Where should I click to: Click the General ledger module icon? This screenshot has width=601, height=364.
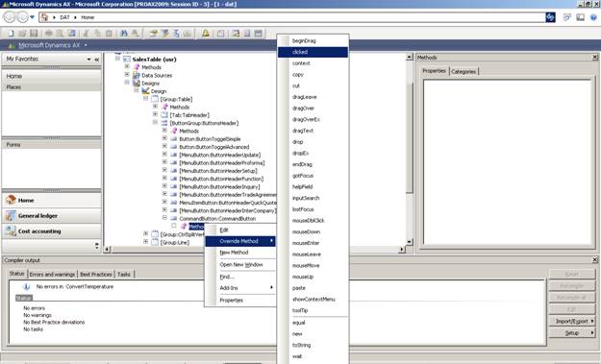[11, 215]
